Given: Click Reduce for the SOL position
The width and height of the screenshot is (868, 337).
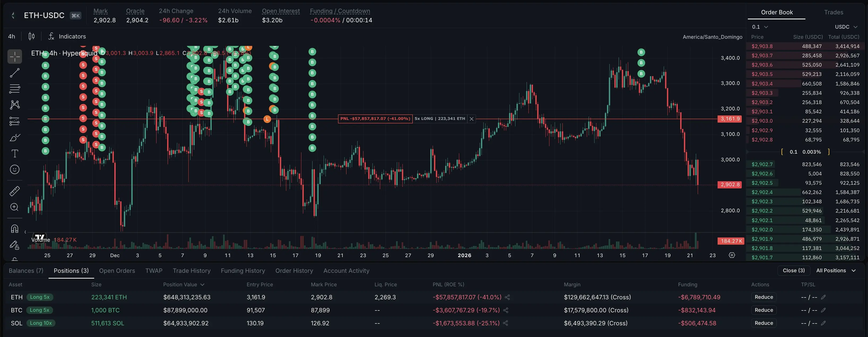Looking at the screenshot, I should (x=763, y=323).
